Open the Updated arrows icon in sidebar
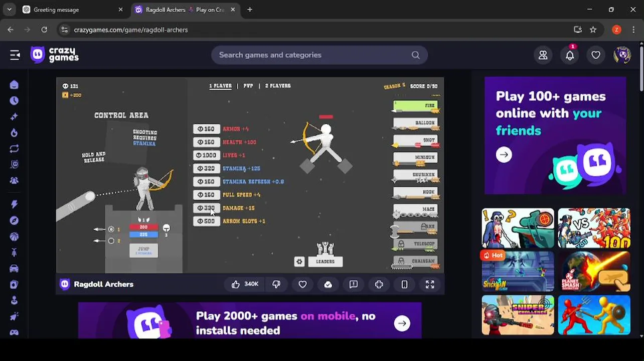This screenshot has width=644, height=361. point(14,148)
